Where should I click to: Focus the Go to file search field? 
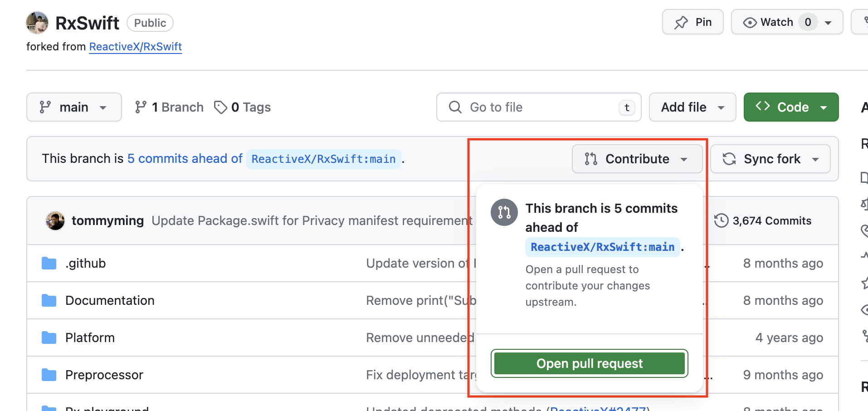pos(539,107)
